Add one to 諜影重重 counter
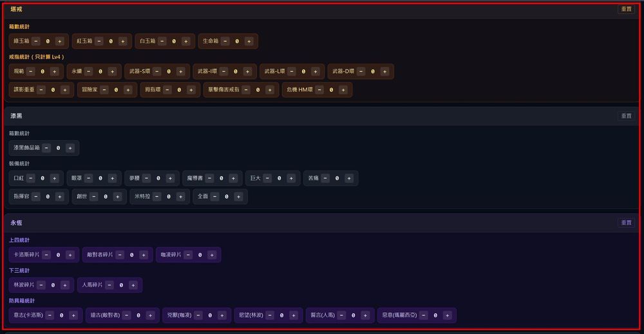 click(64, 90)
